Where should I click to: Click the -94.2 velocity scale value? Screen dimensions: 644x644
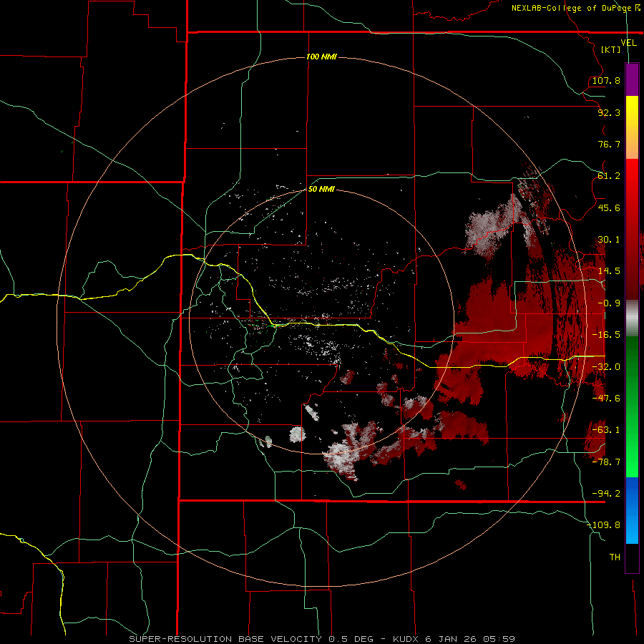[606, 494]
